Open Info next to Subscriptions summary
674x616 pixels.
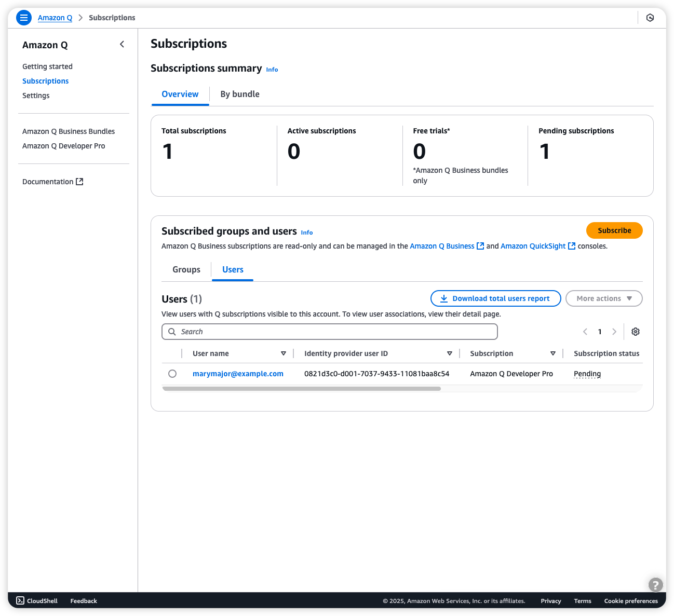click(272, 70)
